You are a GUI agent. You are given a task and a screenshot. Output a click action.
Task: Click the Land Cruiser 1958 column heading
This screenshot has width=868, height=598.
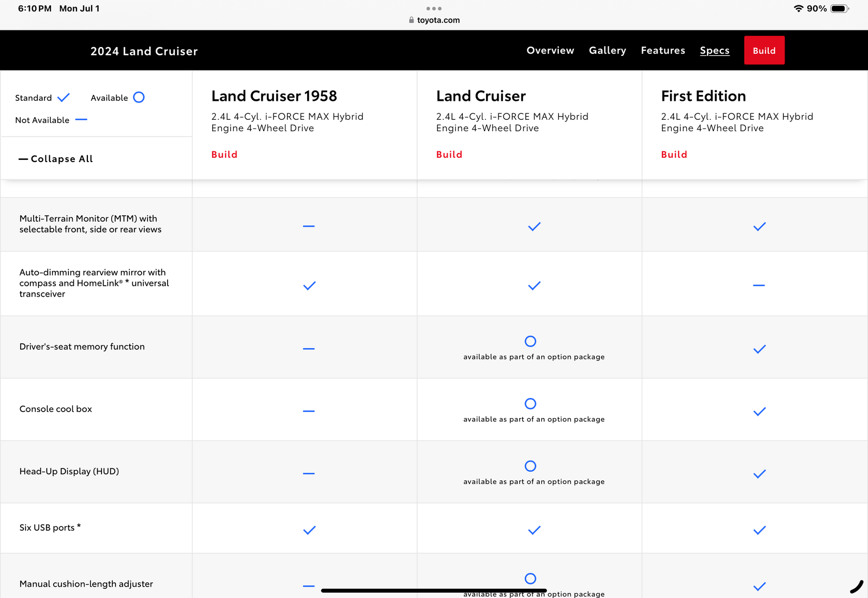(x=274, y=96)
